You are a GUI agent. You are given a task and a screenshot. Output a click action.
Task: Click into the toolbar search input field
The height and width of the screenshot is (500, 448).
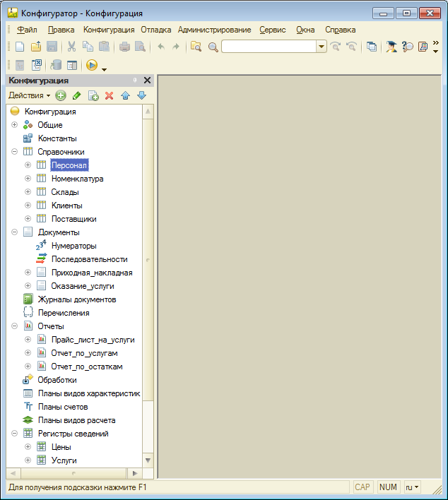(x=269, y=47)
